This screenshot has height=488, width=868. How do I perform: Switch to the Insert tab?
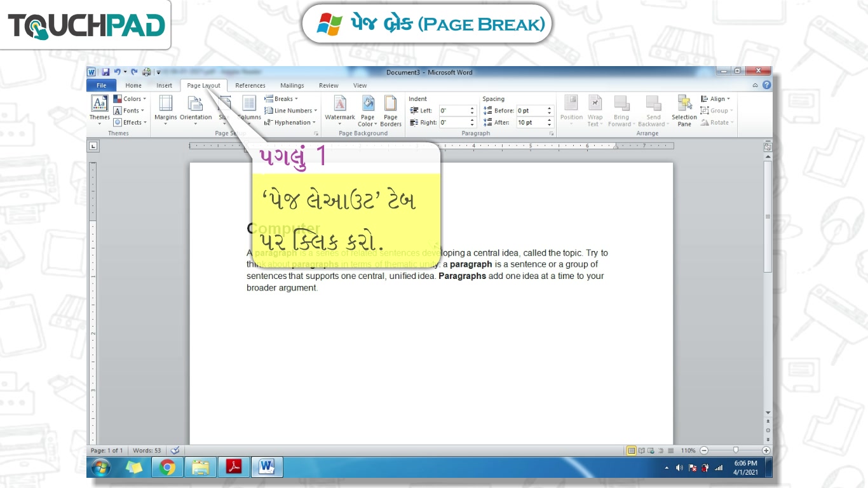(x=164, y=85)
